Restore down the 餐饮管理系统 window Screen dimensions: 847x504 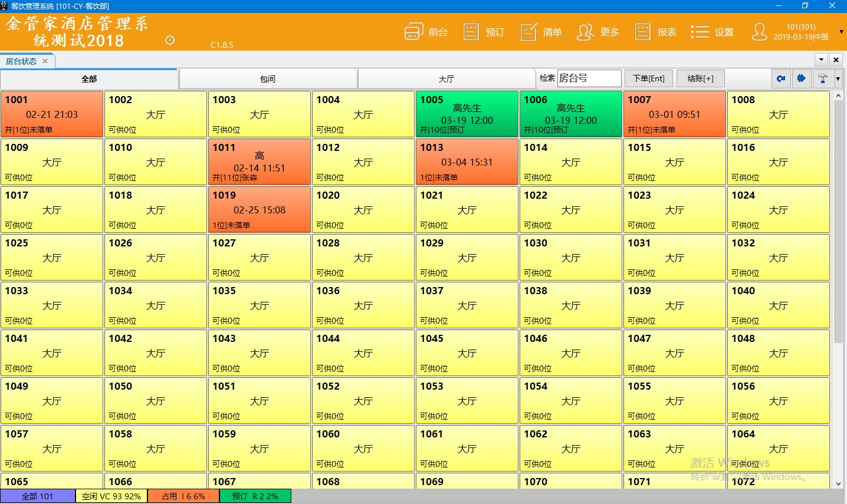pyautogui.click(x=805, y=6)
